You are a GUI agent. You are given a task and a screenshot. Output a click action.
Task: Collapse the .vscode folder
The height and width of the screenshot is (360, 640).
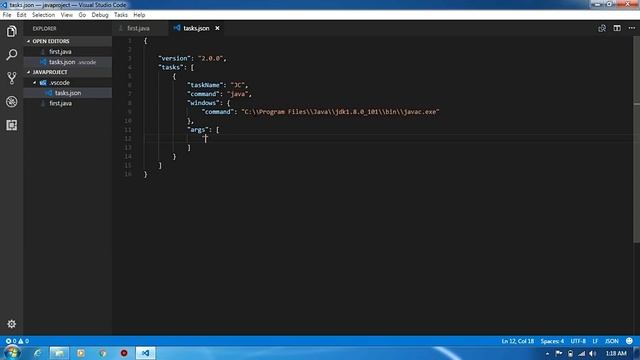(35, 83)
